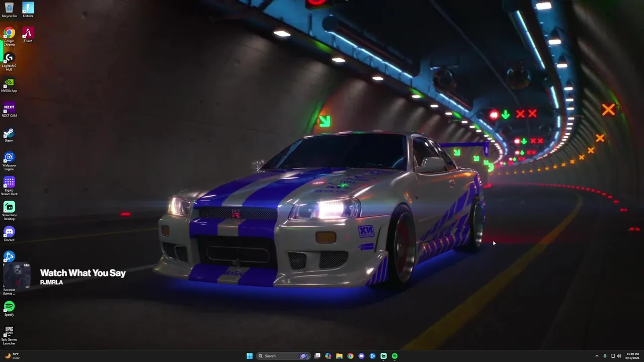644x362 pixels.
Task: Click the taskbar Search box
Action: pyautogui.click(x=284, y=356)
